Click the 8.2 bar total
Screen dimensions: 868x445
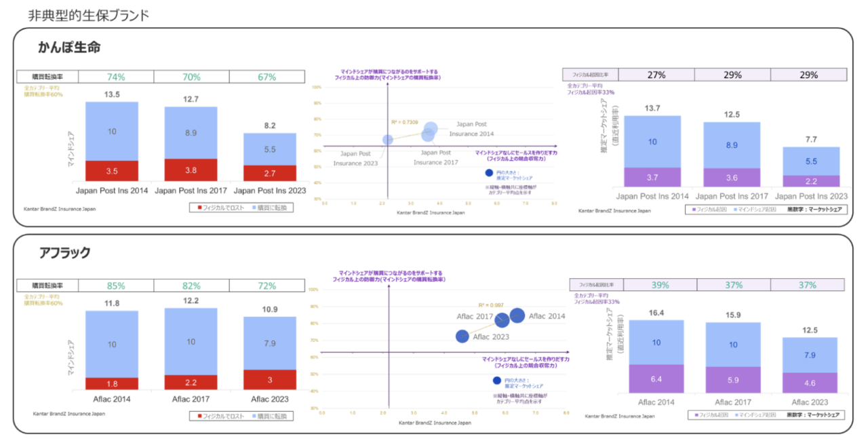(x=270, y=125)
